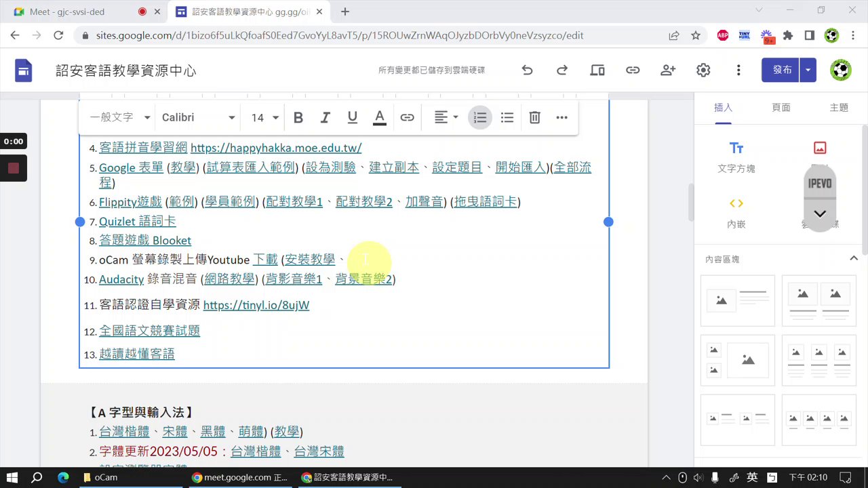Open the 越讀越懂客語 link
Viewport: 868px width, 488px height.
pos(137,354)
